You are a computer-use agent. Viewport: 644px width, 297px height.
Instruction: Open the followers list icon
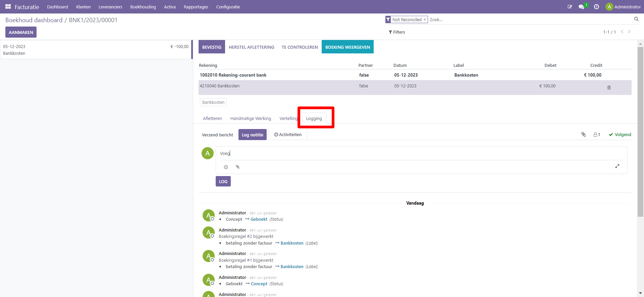tap(596, 135)
